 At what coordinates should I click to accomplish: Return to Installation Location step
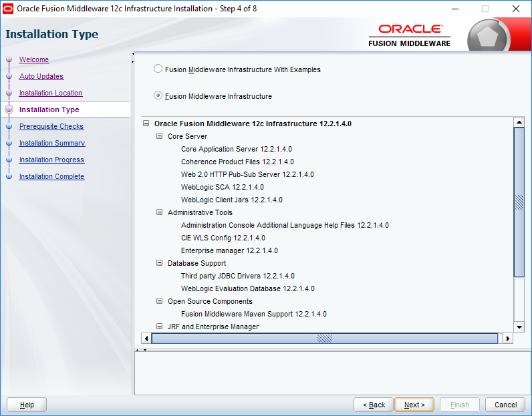[51, 93]
